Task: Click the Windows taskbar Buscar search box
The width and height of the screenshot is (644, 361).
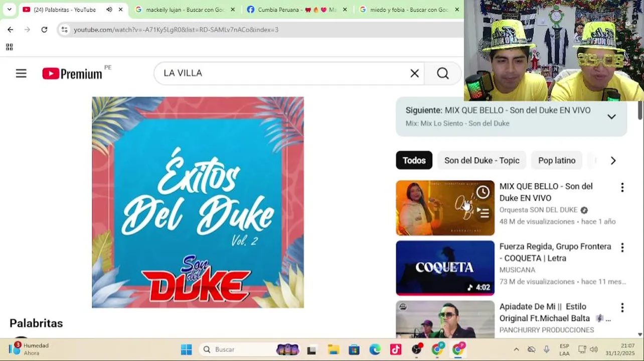Action: 250,349
